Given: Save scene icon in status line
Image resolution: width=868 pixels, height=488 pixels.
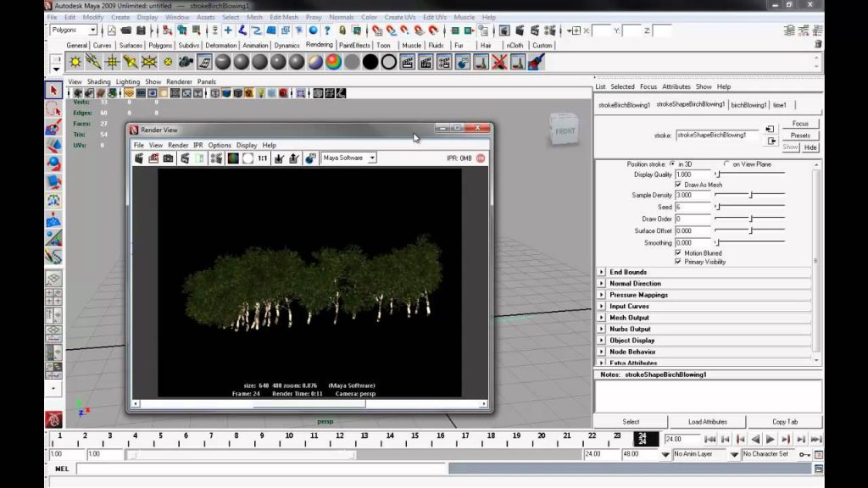Looking at the screenshot, I should coord(141,30).
